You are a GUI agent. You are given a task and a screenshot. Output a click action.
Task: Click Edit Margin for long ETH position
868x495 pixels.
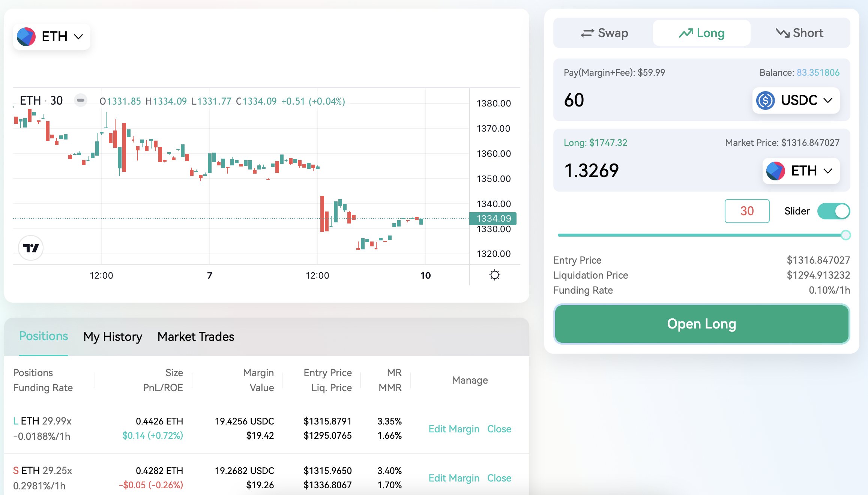(454, 429)
